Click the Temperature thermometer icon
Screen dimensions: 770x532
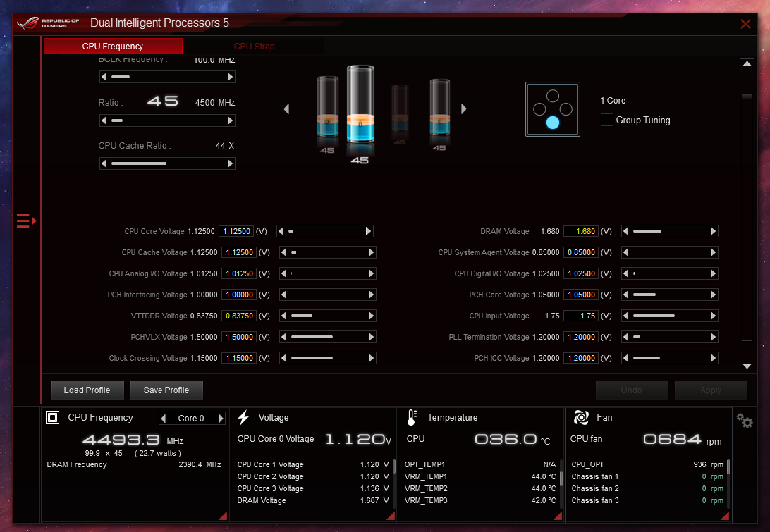tap(412, 418)
